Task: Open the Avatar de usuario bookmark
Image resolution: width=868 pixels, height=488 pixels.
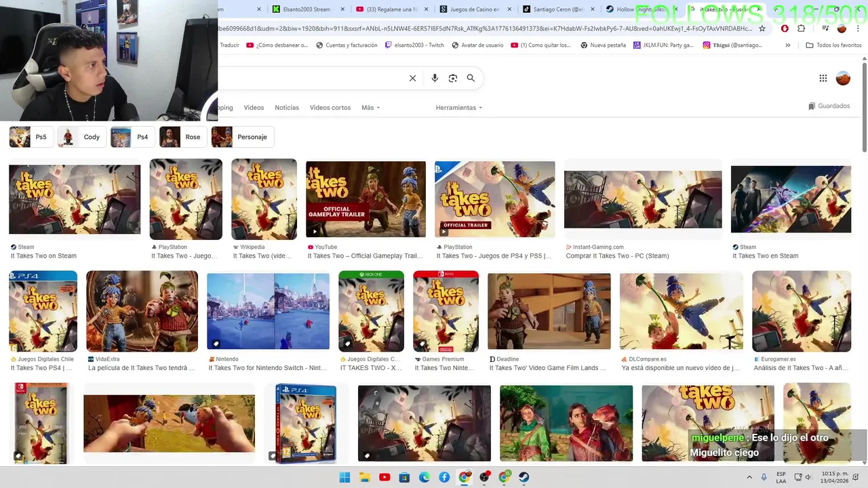Action: click(x=477, y=45)
